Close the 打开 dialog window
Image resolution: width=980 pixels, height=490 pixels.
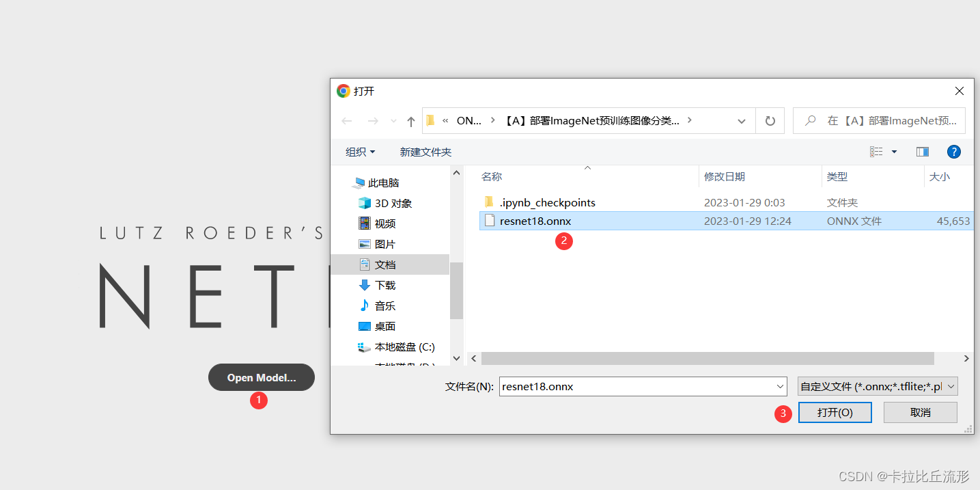[x=959, y=91]
